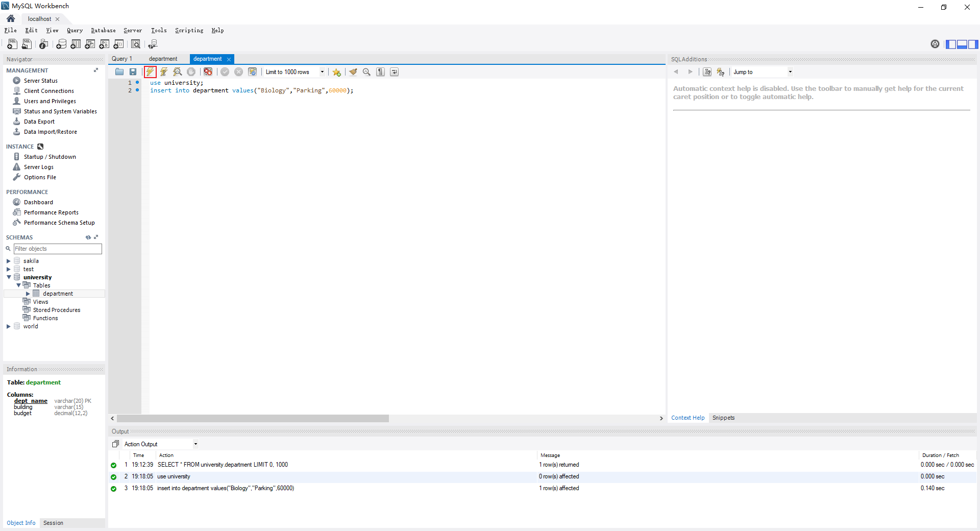980x531 pixels.
Task: Open the home screen tab
Action: tap(11, 19)
